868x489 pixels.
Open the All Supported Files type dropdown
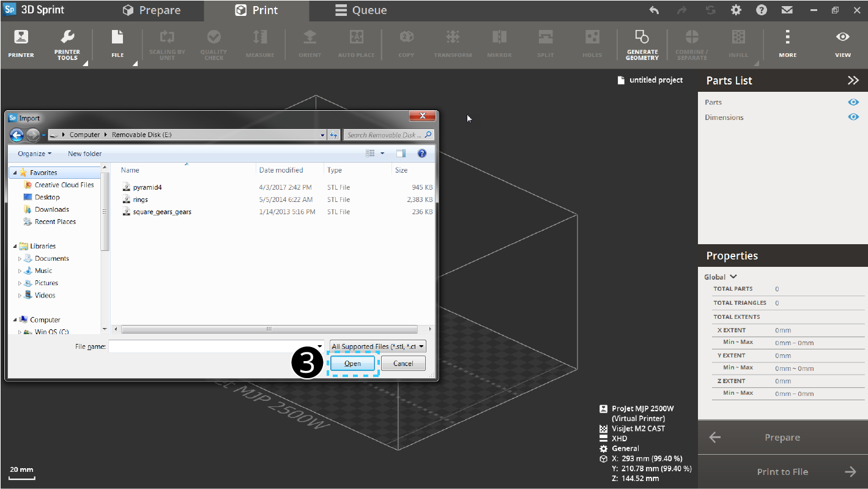[x=377, y=346]
